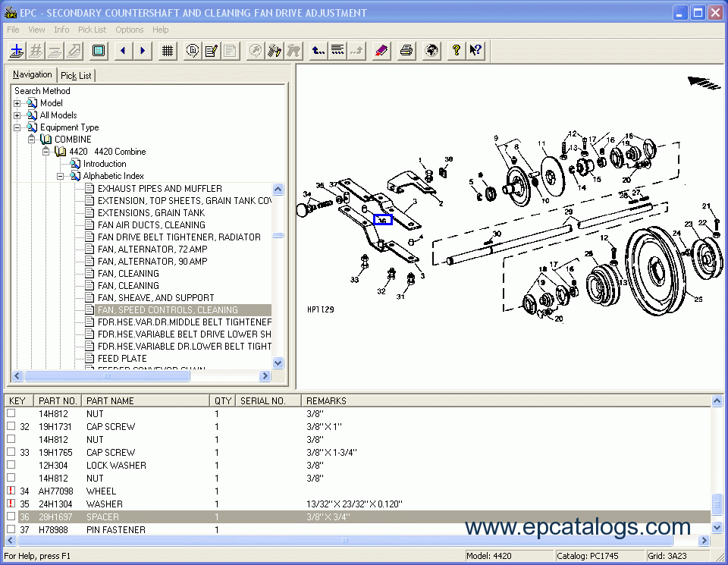Viewport: 728px width, 565px height.
Task: Switch to the Navigation tab
Action: [32, 74]
